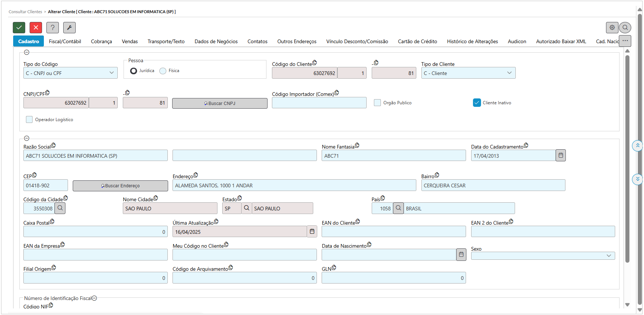
Task: Enable the Orgão Publico checkbox
Action: point(378,103)
